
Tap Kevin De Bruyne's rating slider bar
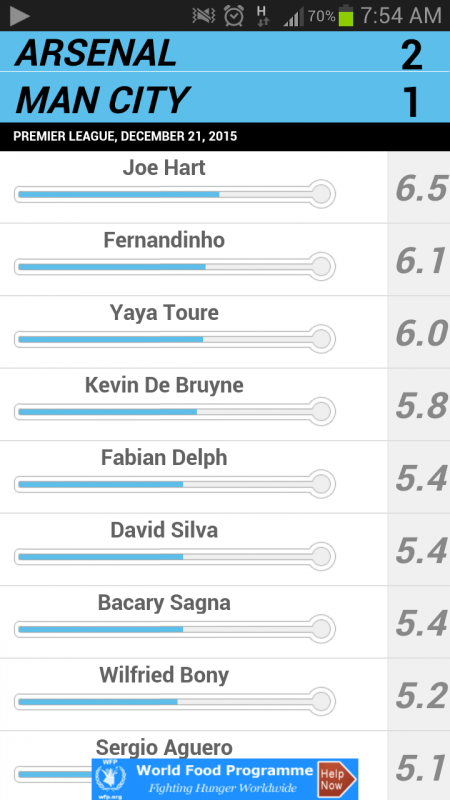tap(174, 412)
